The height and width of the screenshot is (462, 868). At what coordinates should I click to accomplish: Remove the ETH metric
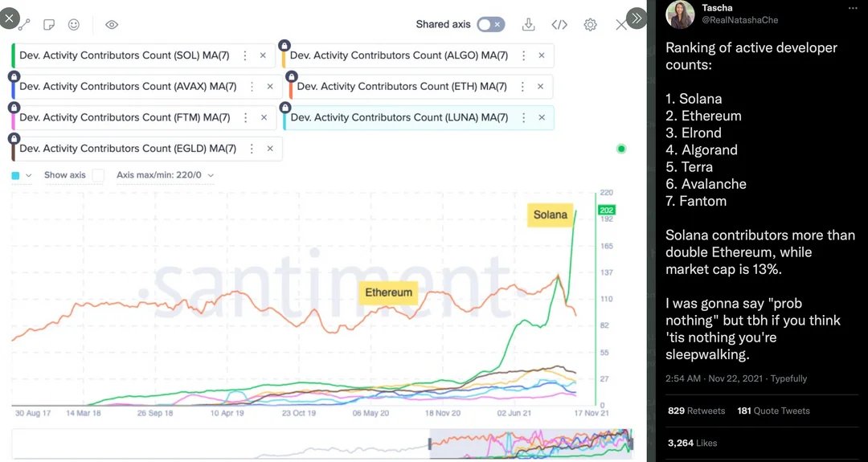[x=540, y=86]
